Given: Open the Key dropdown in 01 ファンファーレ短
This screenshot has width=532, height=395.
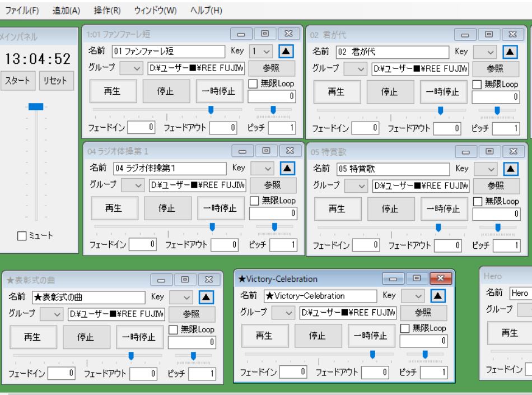Looking at the screenshot, I should tap(260, 52).
